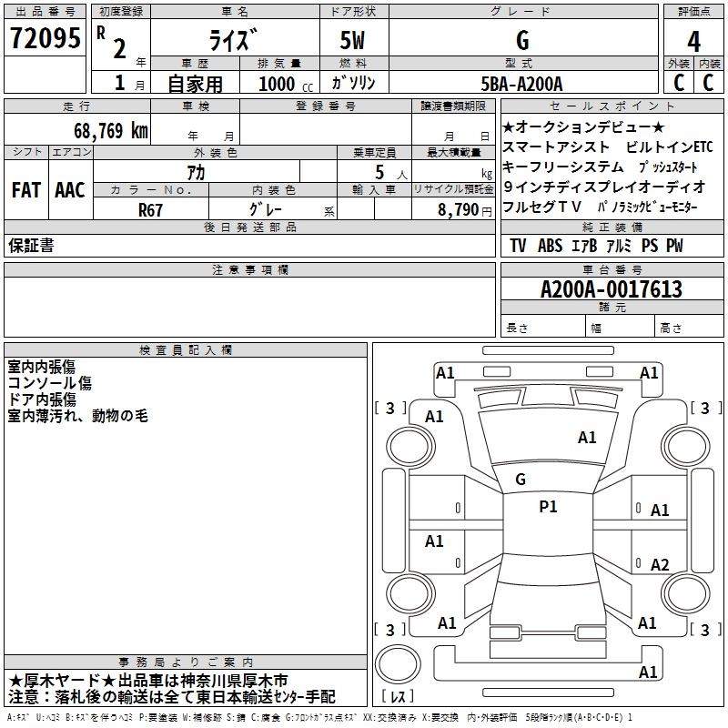Click the 出品番号 header

click(45, 11)
